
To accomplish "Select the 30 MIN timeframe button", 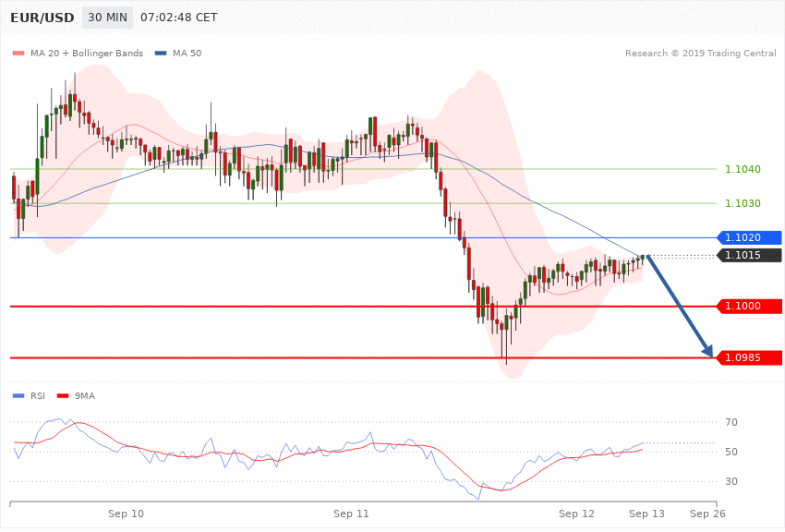I will tap(108, 18).
